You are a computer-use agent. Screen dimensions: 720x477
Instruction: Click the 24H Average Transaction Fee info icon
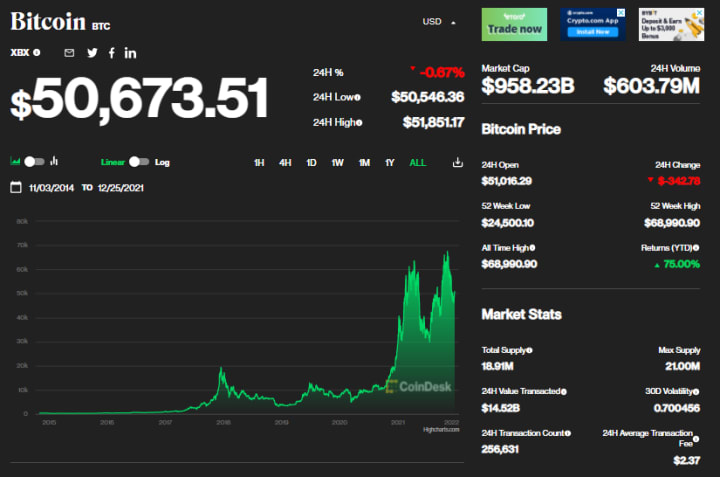[x=696, y=439]
